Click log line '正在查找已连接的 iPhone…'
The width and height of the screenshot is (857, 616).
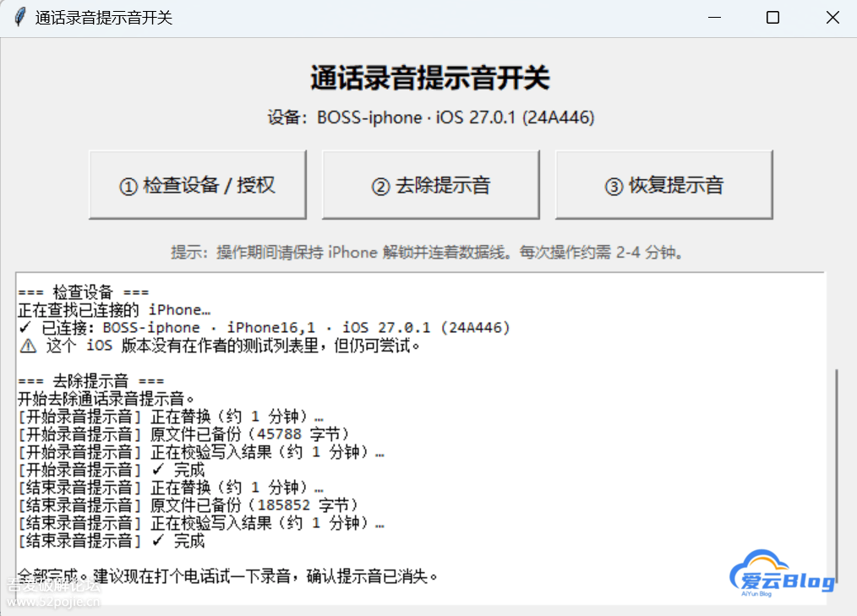(x=114, y=310)
